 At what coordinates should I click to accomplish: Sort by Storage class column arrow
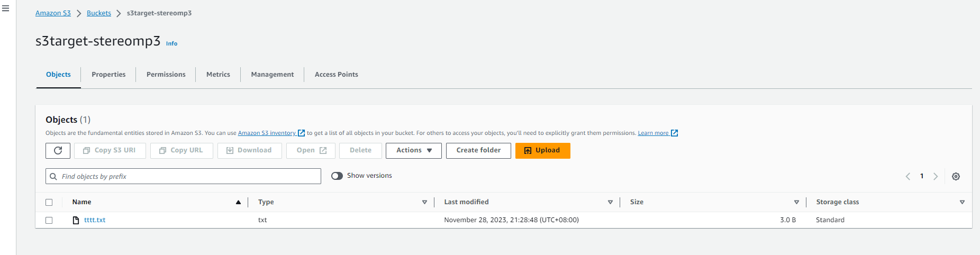[x=962, y=203]
